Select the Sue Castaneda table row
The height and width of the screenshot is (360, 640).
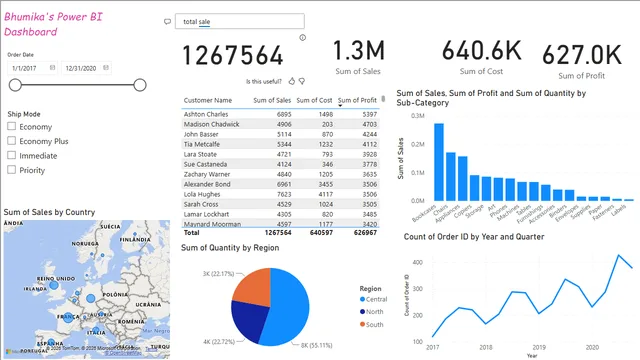point(280,164)
